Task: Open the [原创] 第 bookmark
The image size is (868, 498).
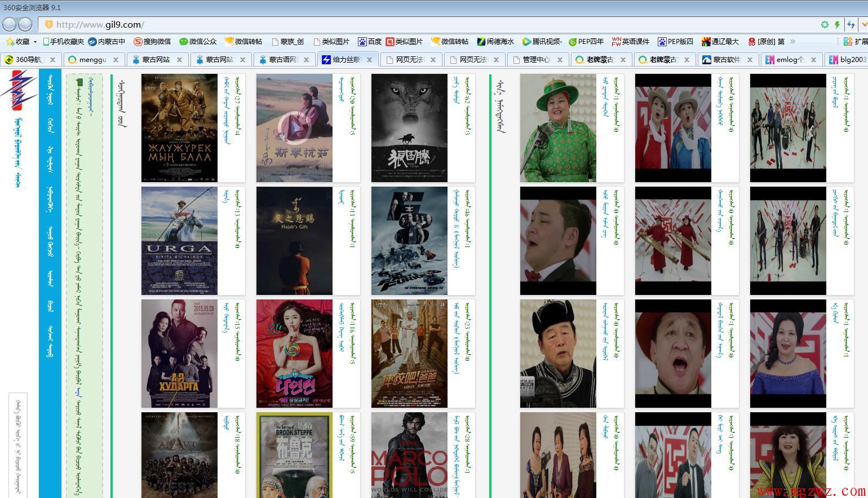Action: (x=766, y=42)
